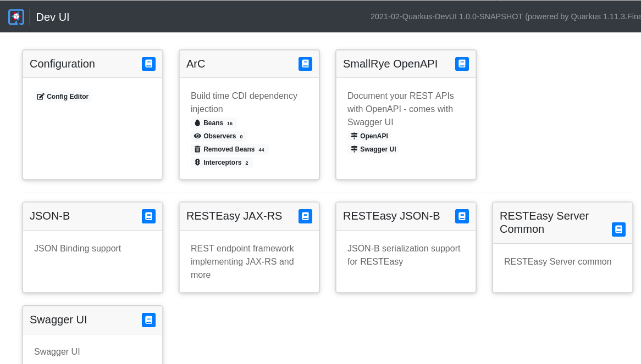Click the Removed Beans count 44
The width and height of the screenshot is (641, 364).
click(261, 150)
